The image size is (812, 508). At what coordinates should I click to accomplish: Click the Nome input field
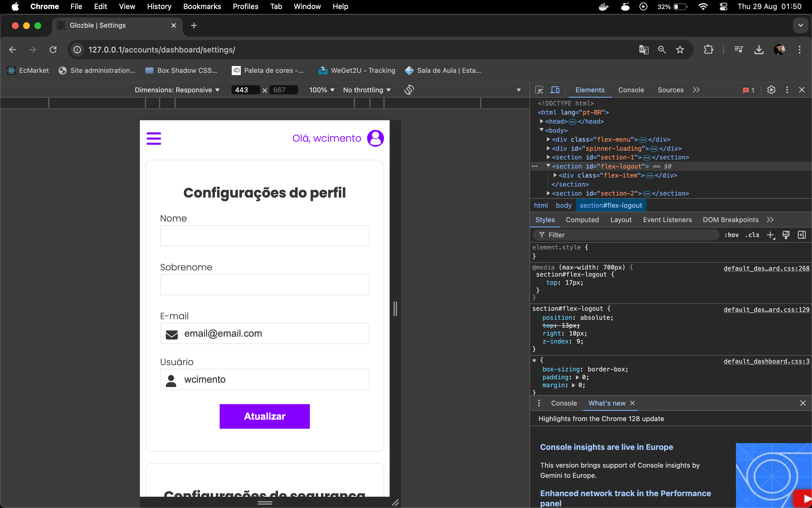[x=264, y=236]
